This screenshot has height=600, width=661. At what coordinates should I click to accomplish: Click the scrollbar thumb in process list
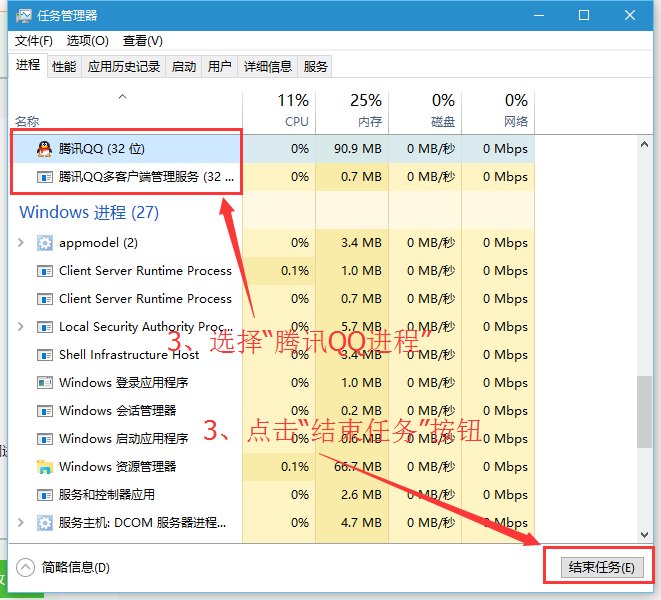pos(644,411)
